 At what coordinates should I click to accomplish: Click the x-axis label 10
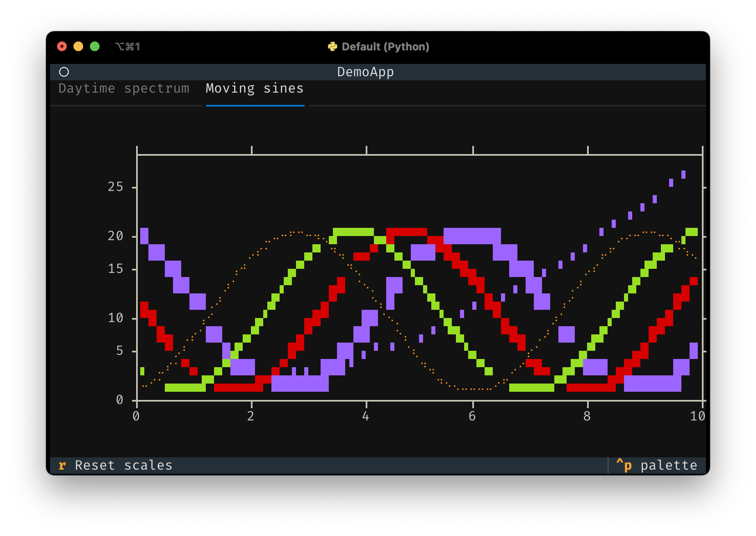click(697, 416)
